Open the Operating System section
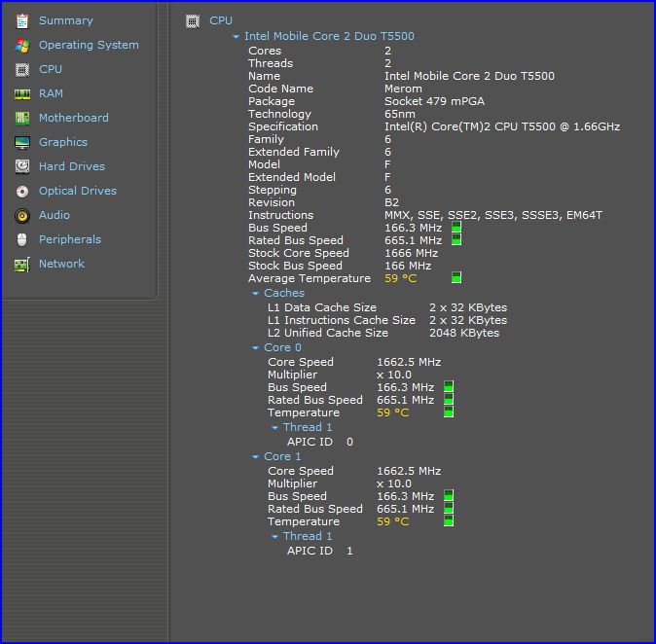The image size is (656, 644). click(89, 45)
